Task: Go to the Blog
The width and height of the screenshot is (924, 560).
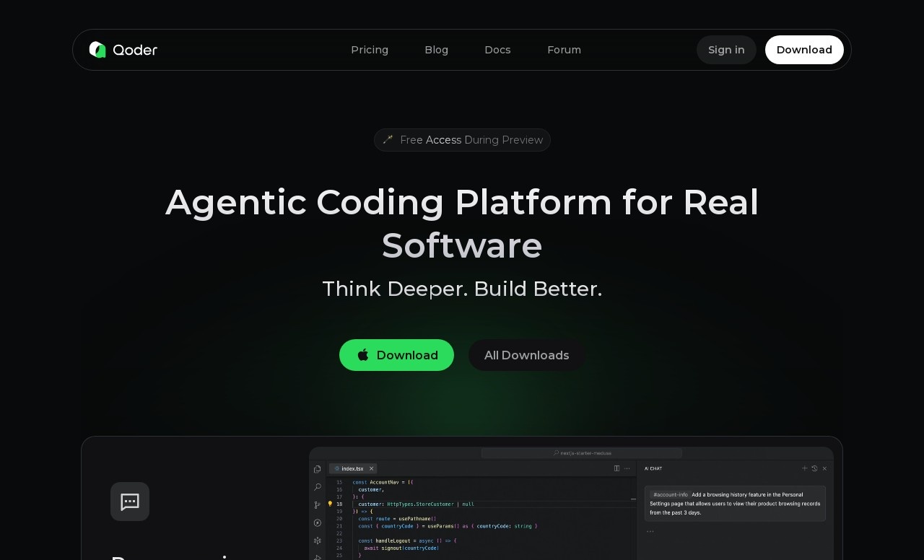Action: point(436,50)
